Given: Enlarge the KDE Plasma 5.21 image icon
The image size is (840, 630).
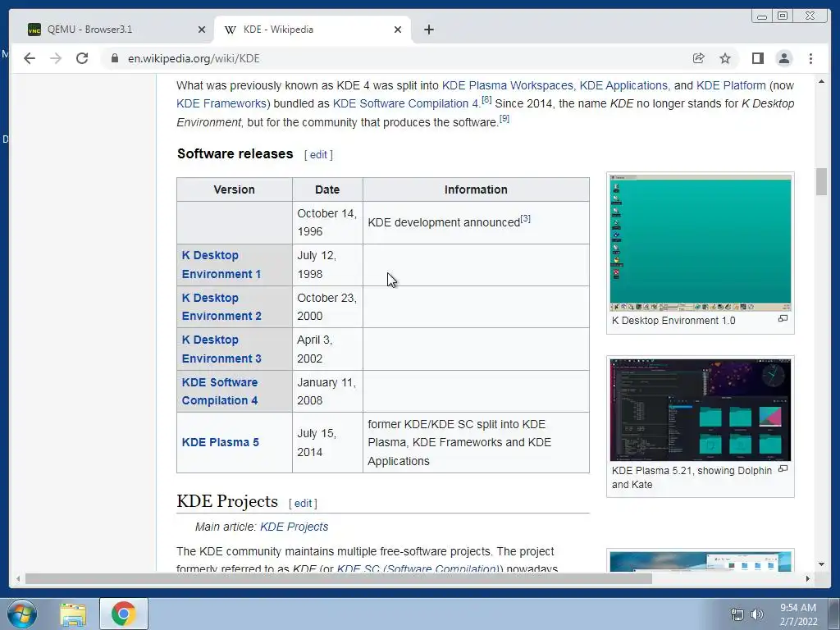Looking at the screenshot, I should [x=783, y=468].
